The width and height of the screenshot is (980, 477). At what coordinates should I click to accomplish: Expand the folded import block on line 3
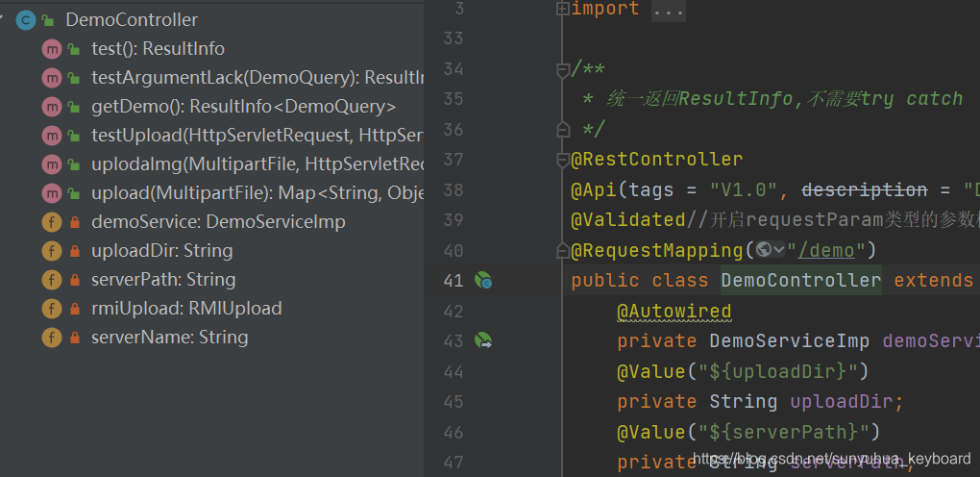pyautogui.click(x=562, y=9)
